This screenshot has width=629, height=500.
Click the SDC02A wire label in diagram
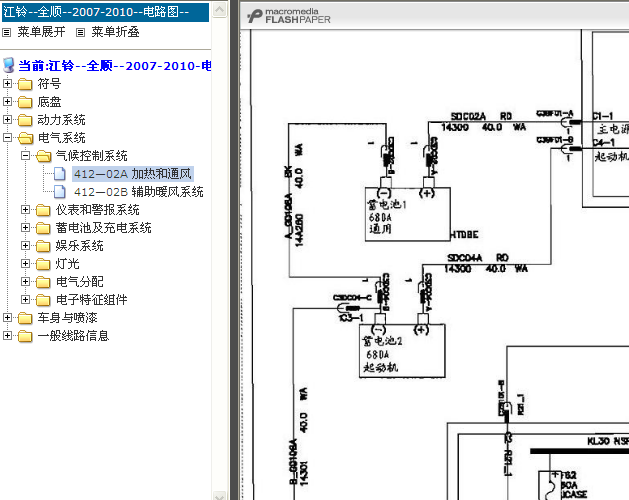pos(468,116)
